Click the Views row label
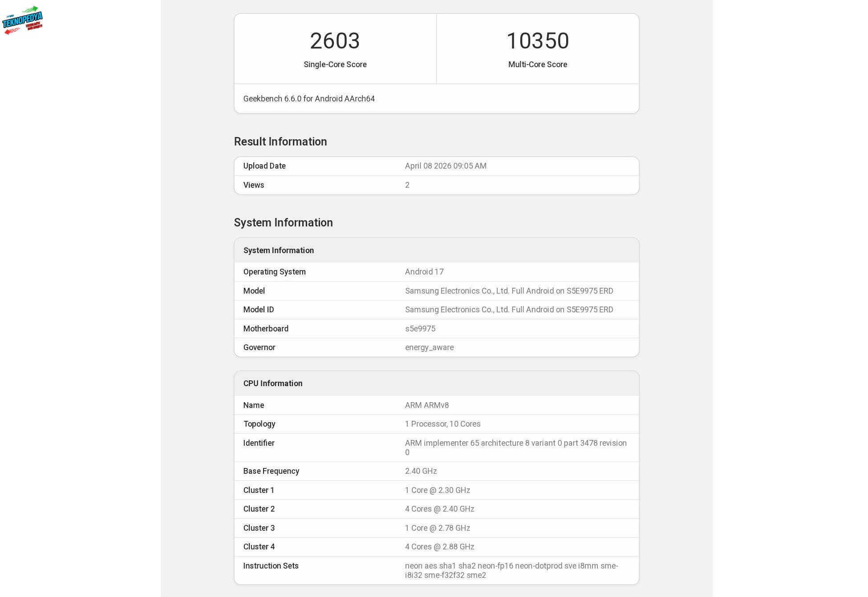This screenshot has height=597, width=868. click(x=254, y=185)
